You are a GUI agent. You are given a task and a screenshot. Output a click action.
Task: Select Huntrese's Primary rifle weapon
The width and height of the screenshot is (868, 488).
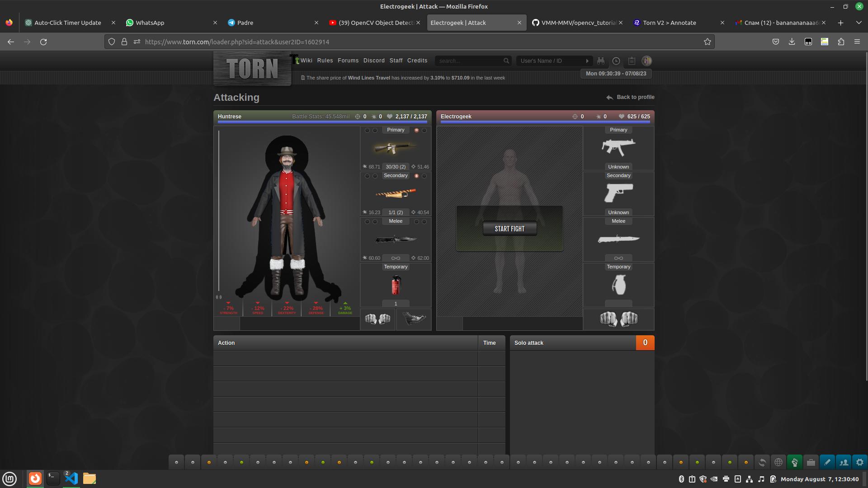(395, 148)
